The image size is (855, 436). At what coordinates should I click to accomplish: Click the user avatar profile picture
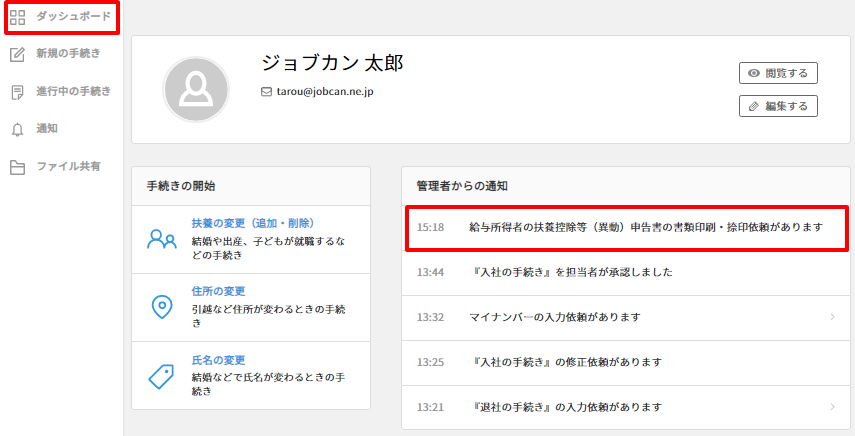pyautogui.click(x=195, y=89)
